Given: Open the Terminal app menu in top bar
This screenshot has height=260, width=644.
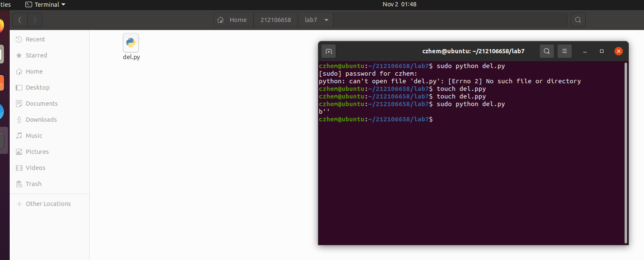Looking at the screenshot, I should (x=46, y=4).
